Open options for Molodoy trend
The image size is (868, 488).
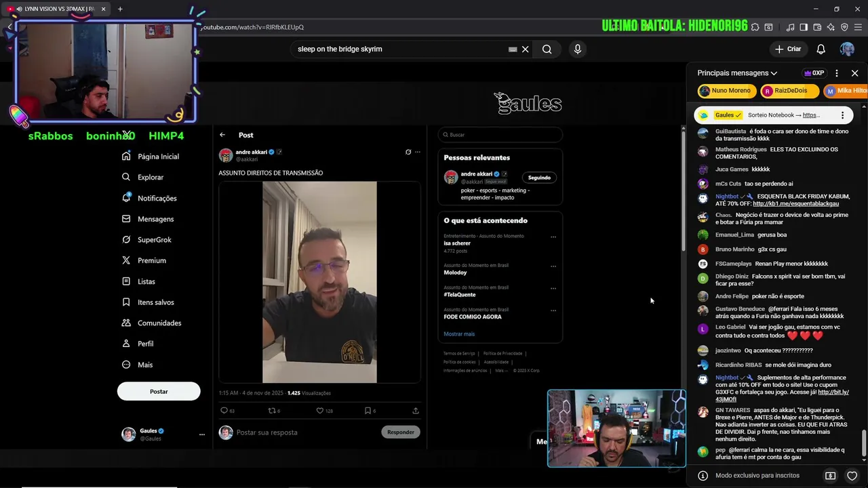coord(553,266)
